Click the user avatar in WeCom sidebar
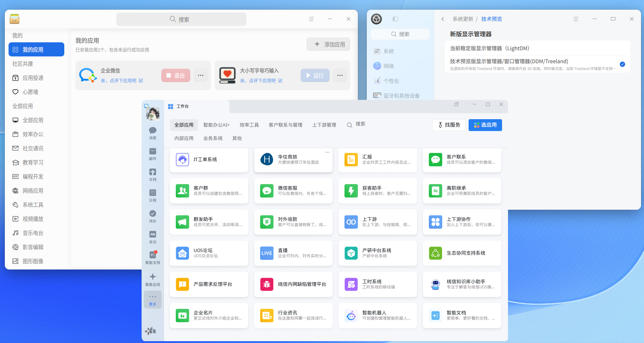 pos(153,114)
